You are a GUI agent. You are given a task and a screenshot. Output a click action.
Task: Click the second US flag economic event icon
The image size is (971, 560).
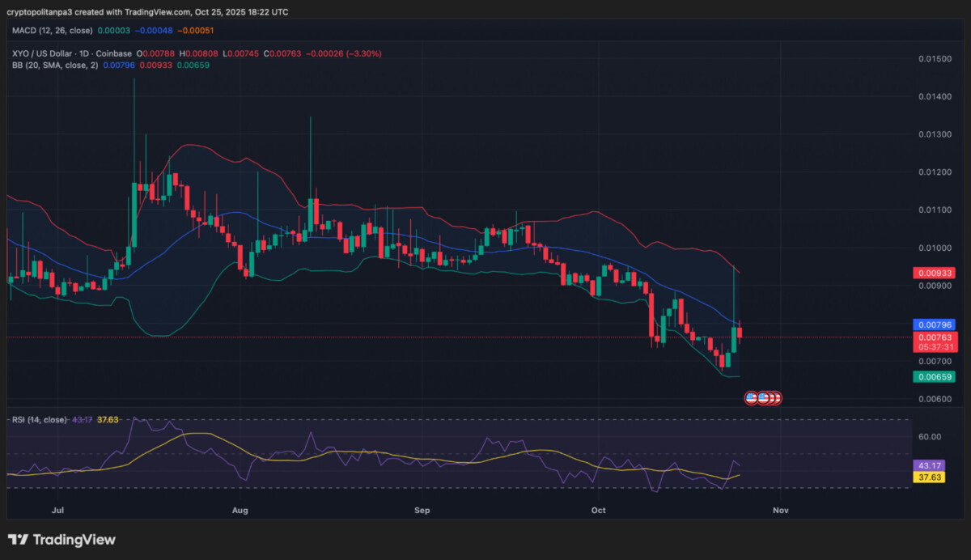pyautogui.click(x=763, y=397)
